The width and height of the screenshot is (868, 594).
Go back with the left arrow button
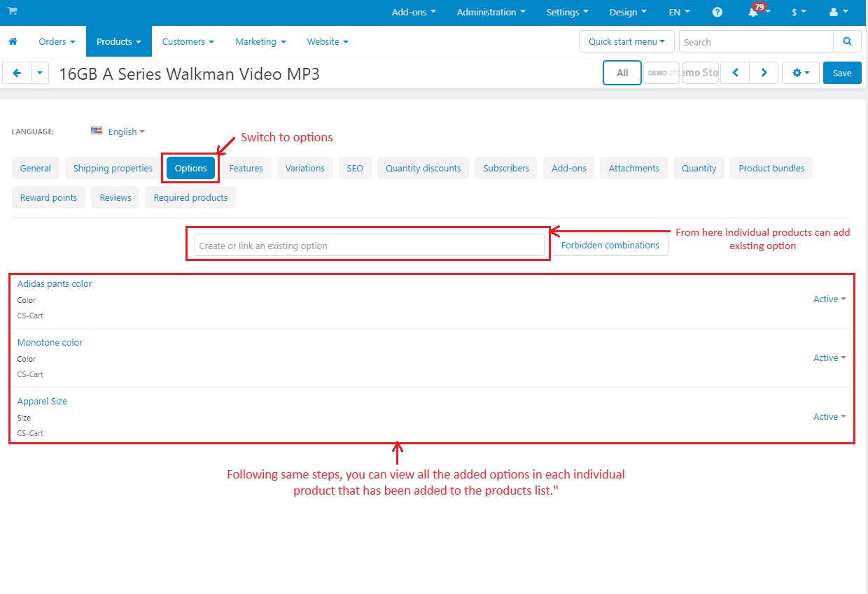coord(17,73)
